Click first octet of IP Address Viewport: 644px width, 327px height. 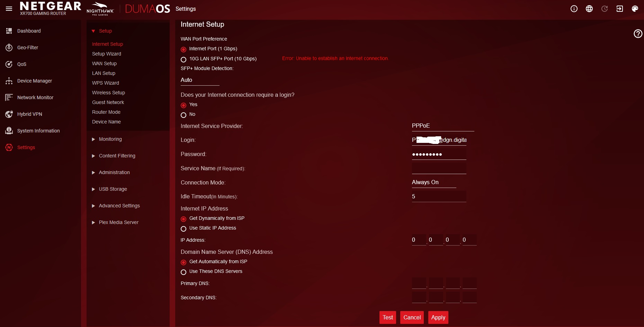click(x=419, y=240)
